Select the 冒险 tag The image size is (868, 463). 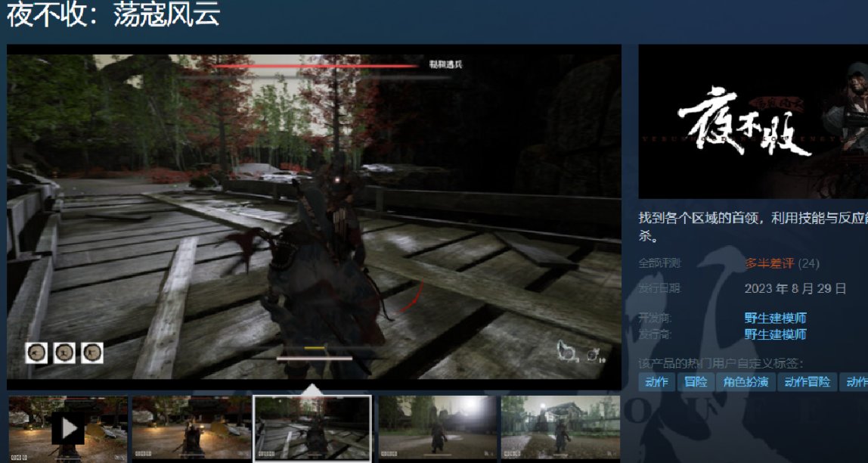(696, 381)
